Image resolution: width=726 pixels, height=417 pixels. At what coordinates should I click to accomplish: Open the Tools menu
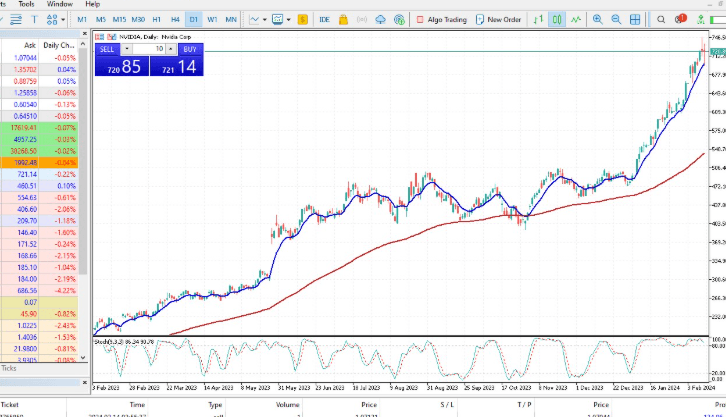[26, 4]
